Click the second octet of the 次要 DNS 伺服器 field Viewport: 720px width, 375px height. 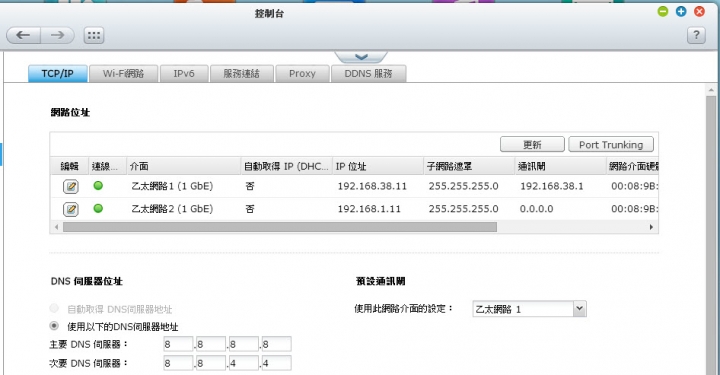point(211,363)
